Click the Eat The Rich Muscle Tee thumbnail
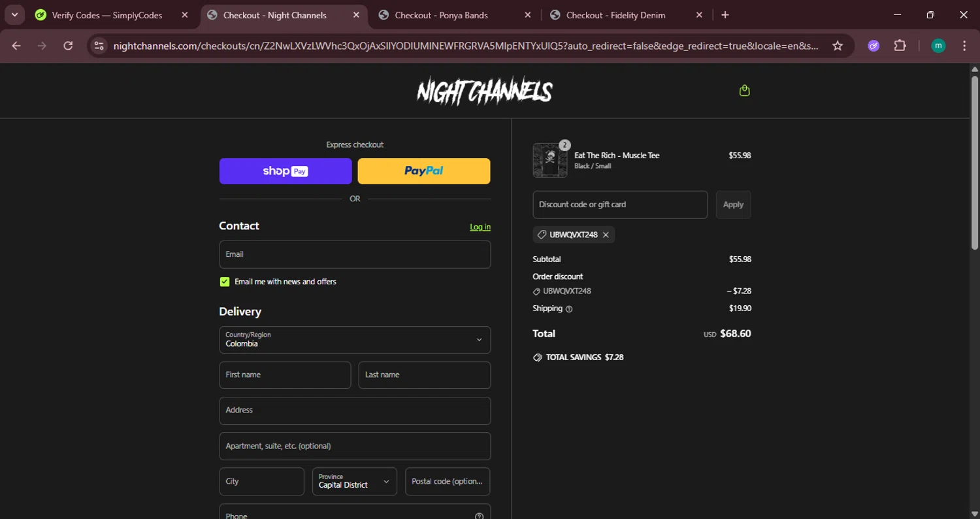Screen dimensions: 980x519 (x=549, y=161)
